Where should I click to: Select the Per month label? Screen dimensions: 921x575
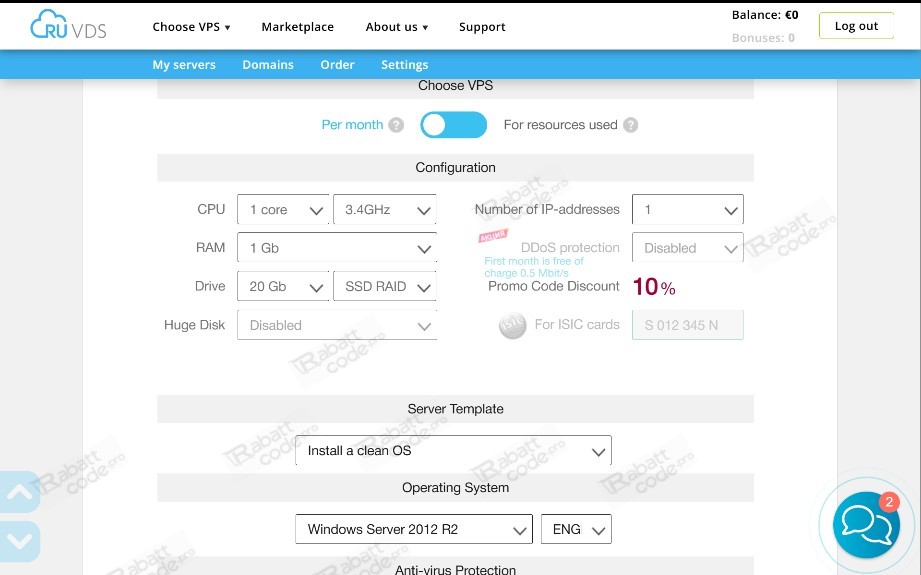click(x=352, y=125)
